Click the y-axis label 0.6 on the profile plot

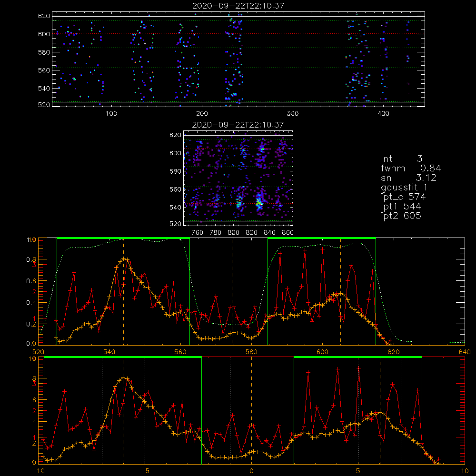(31, 281)
